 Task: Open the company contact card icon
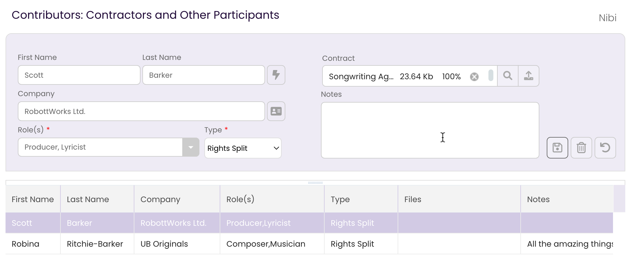coord(276,111)
